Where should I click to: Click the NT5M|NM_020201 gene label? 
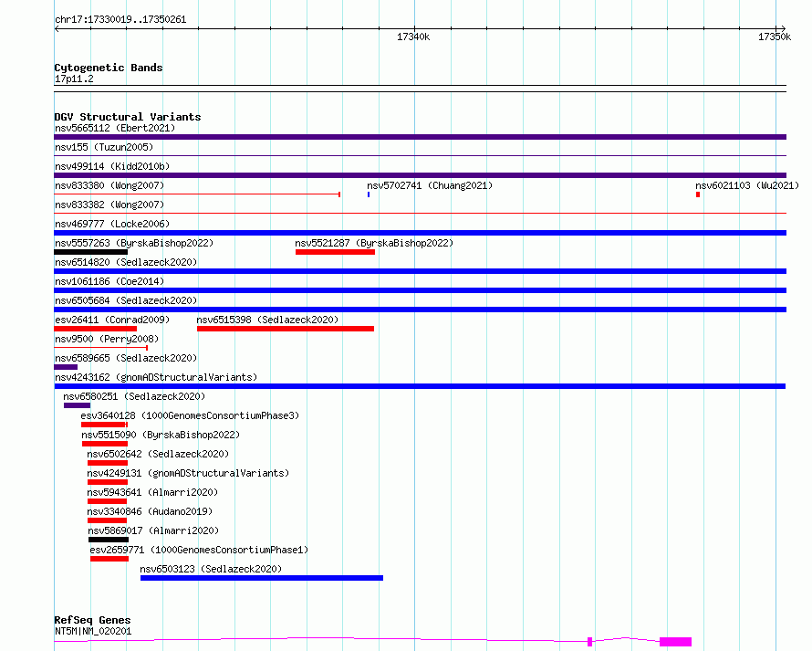click(x=93, y=631)
